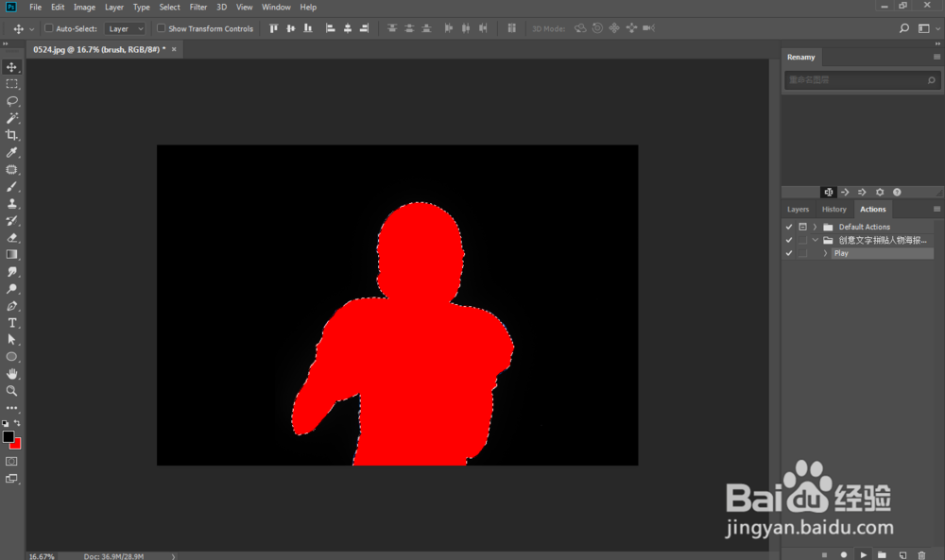Screen dimensions: 945x560
Task: Change the screen mode
Action: click(11, 479)
